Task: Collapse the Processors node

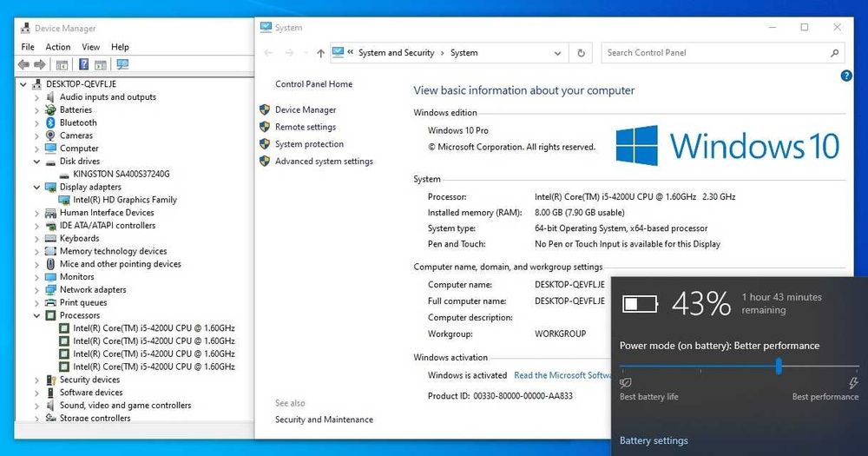Action: [x=36, y=316]
